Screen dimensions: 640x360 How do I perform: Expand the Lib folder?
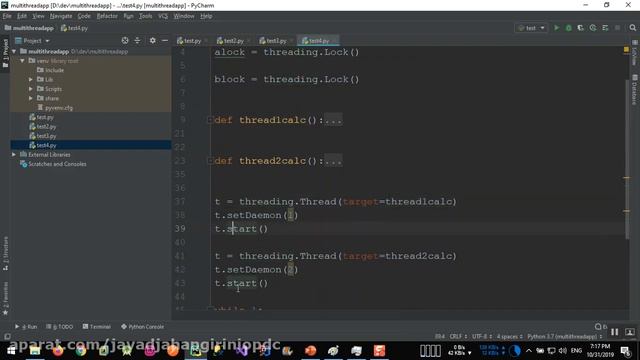click(x=31, y=80)
